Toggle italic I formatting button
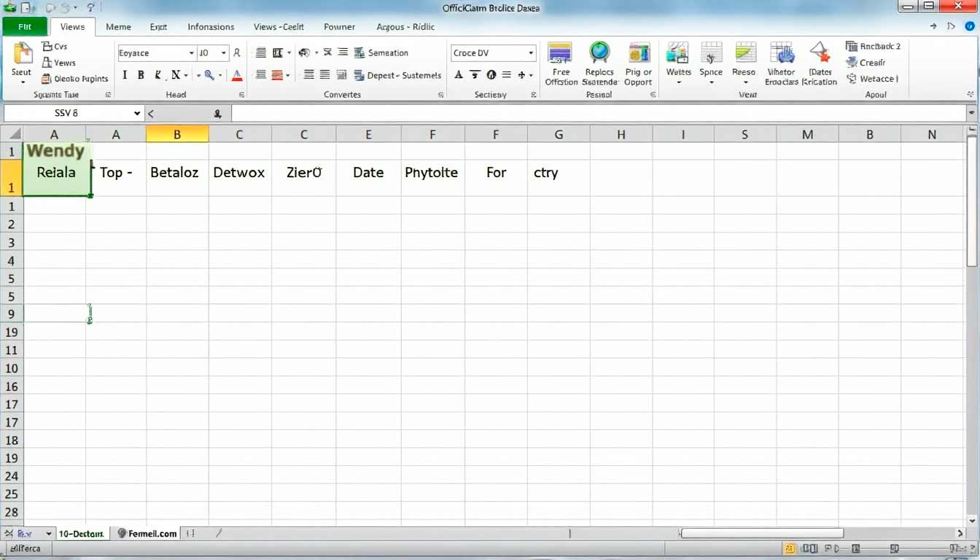The width and height of the screenshot is (980, 560). pos(125,75)
